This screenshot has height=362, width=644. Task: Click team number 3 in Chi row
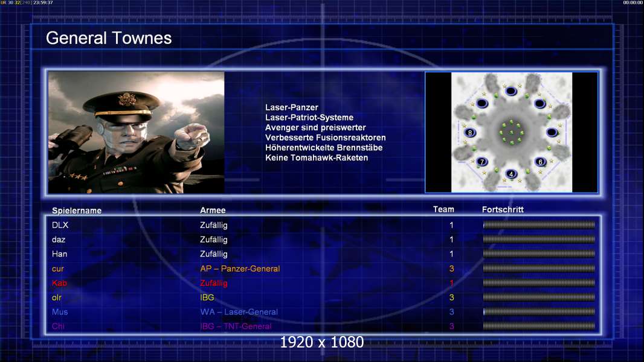[x=451, y=326]
